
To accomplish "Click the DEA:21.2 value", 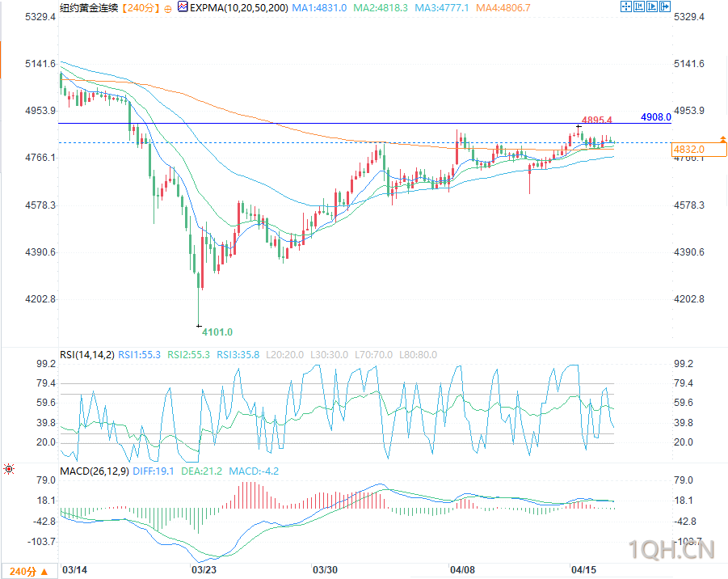I will point(201,471).
